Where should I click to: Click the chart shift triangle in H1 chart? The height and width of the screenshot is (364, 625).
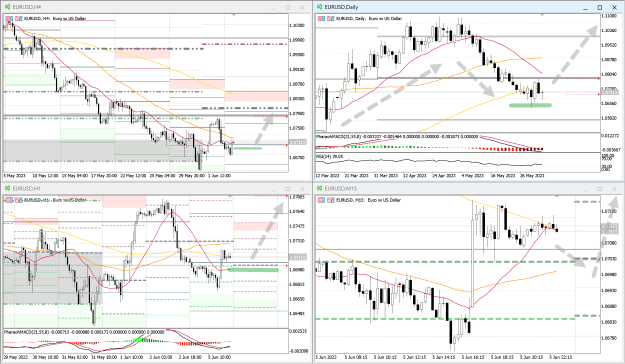230,196
